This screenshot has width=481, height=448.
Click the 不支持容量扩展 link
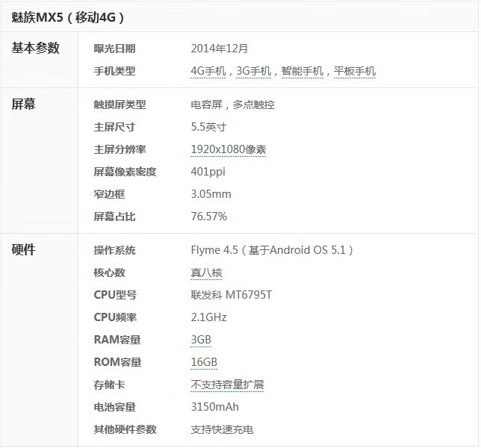pyautogui.click(x=227, y=385)
